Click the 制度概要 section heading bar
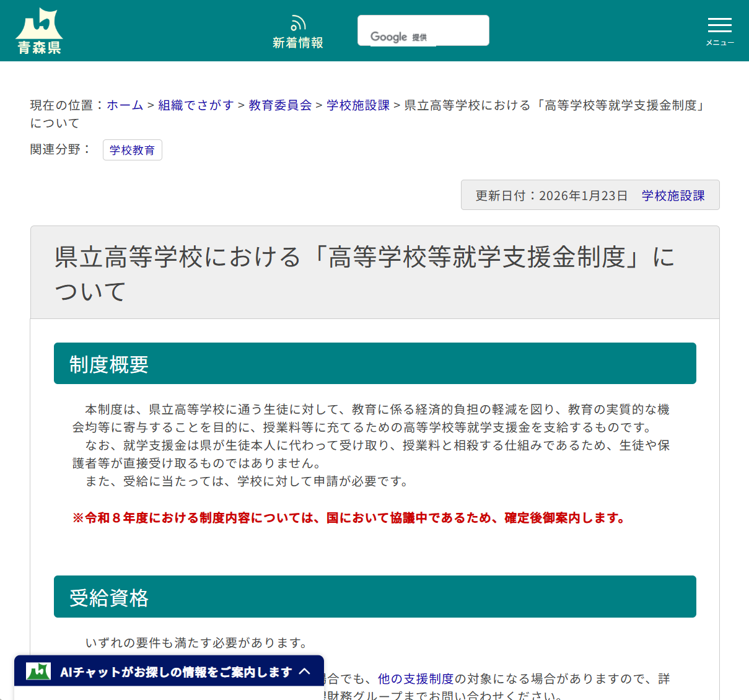 (x=375, y=363)
